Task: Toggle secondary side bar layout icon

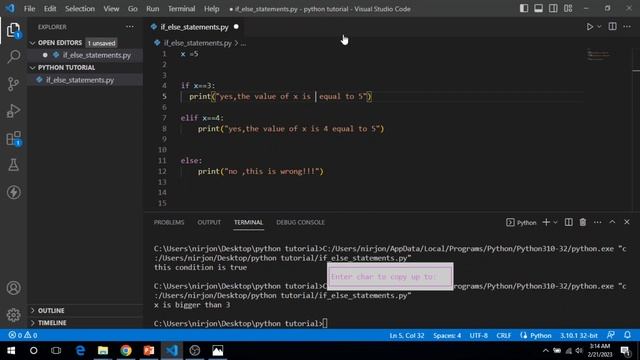Action: click(x=553, y=9)
